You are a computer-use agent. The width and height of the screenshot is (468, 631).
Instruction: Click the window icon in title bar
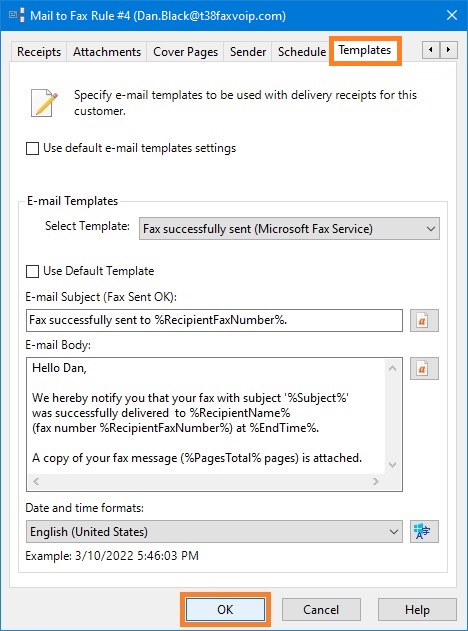(16, 15)
